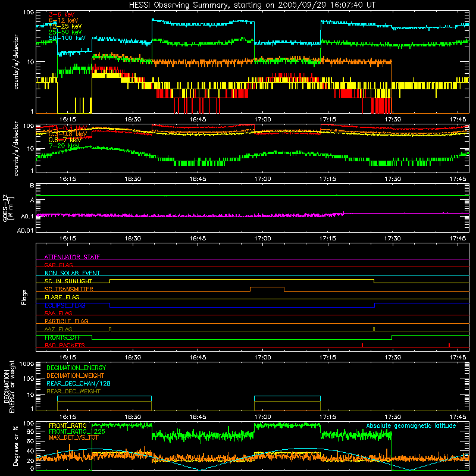This screenshot has width=476, height=476.
Task: Click the SAA_FLAG label
Action: tap(58, 313)
